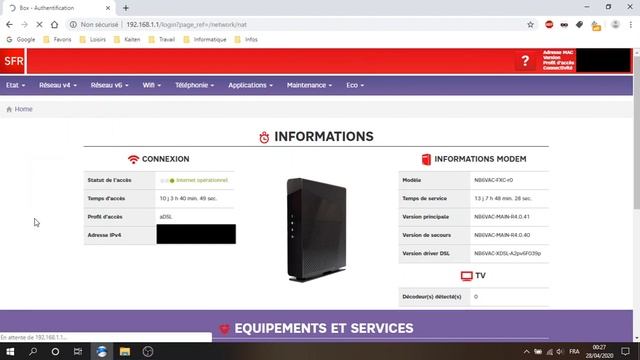Click the volume icon in system tray
Viewport: 640px width, 360px height.
(560, 351)
